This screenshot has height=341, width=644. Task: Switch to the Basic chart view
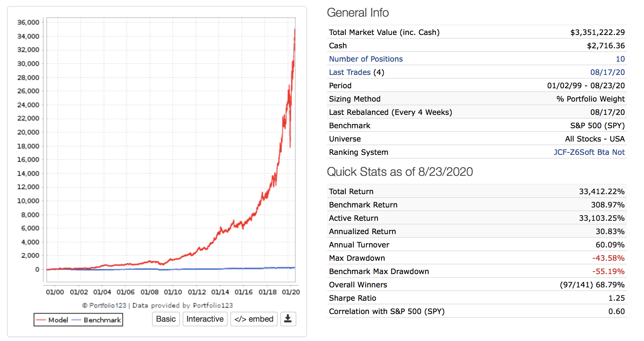[x=166, y=319]
